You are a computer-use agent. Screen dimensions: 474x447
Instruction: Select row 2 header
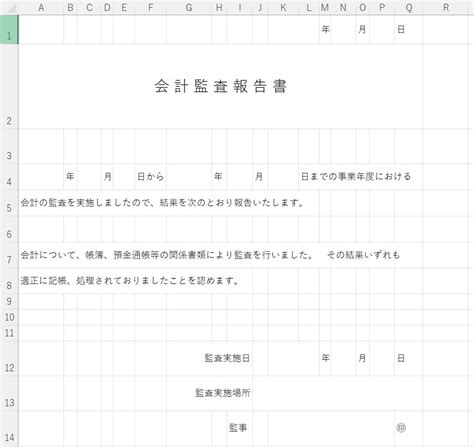pos(9,86)
